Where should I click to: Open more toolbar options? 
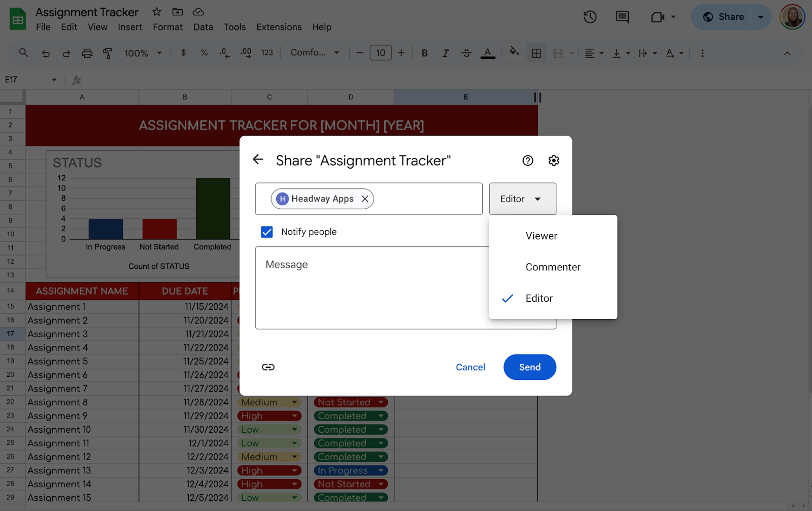[x=702, y=53]
